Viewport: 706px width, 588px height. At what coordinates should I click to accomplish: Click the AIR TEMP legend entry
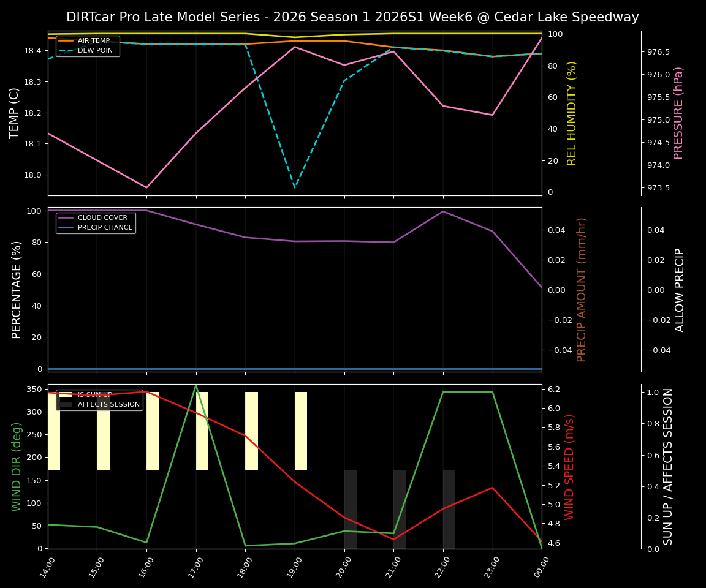tap(93, 41)
